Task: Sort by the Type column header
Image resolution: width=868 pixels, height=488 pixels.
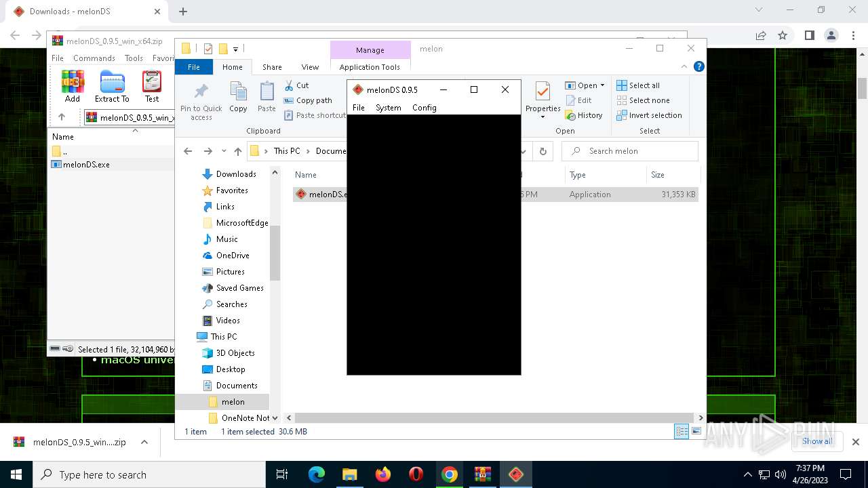Action: point(606,175)
